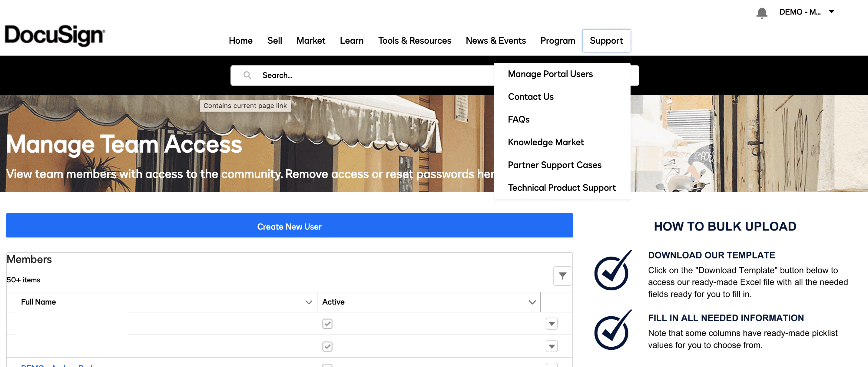
Task: Open Technical Product Support link
Action: pyautogui.click(x=562, y=188)
